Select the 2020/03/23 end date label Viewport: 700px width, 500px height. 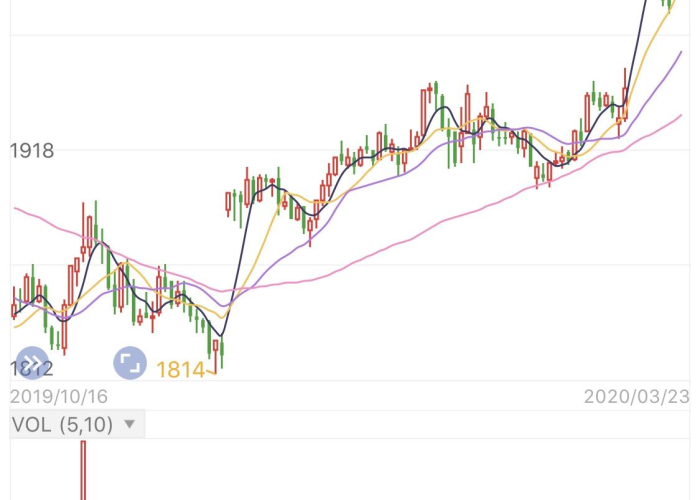636,396
